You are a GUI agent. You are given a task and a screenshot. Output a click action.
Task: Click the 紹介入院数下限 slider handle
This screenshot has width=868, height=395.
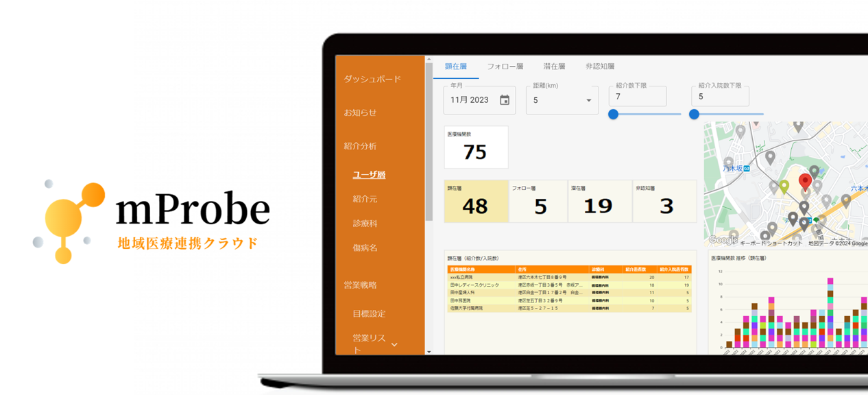694,115
